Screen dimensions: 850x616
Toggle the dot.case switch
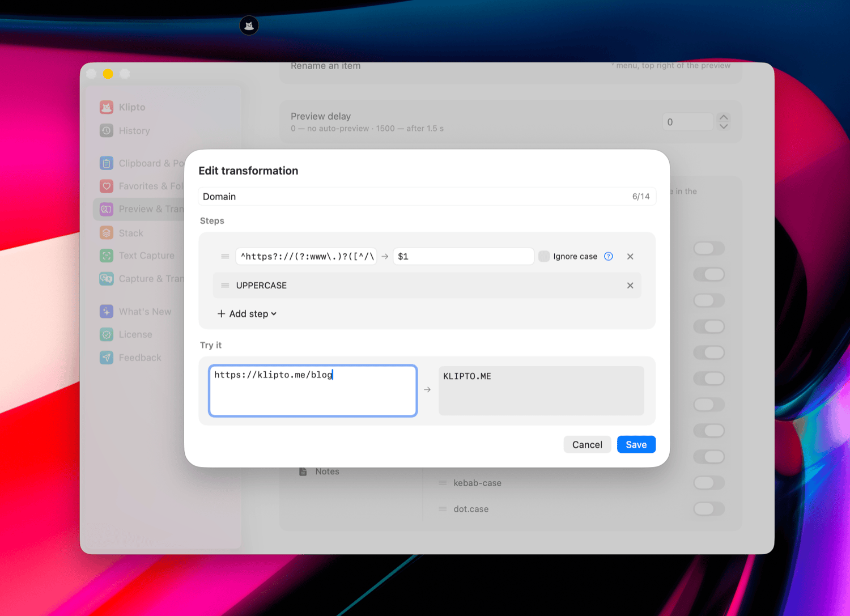709,509
